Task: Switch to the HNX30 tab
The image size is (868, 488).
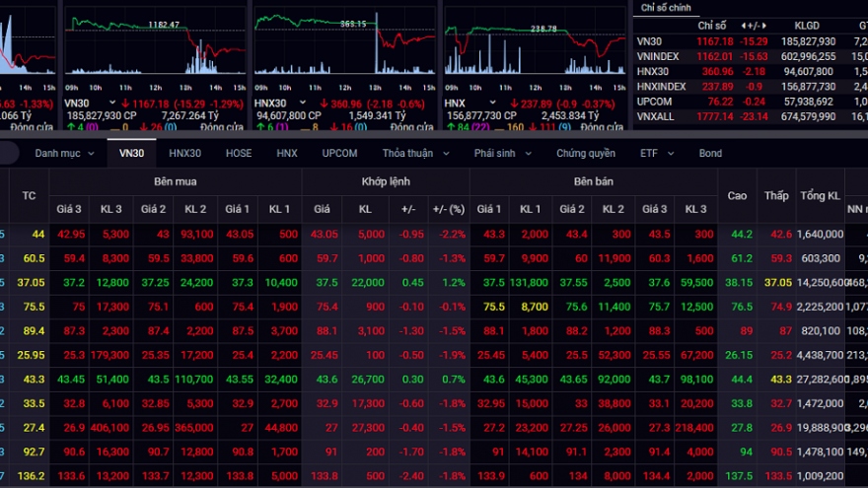Action: (x=184, y=154)
